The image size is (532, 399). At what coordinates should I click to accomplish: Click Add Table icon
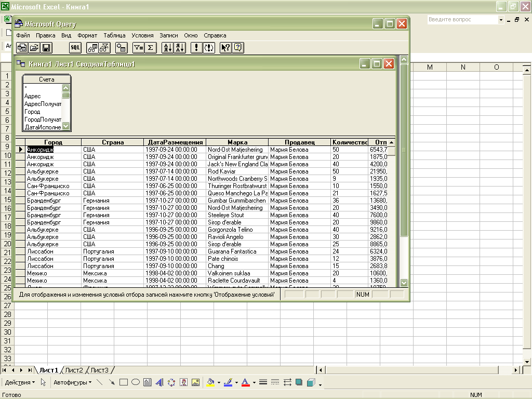[122, 48]
